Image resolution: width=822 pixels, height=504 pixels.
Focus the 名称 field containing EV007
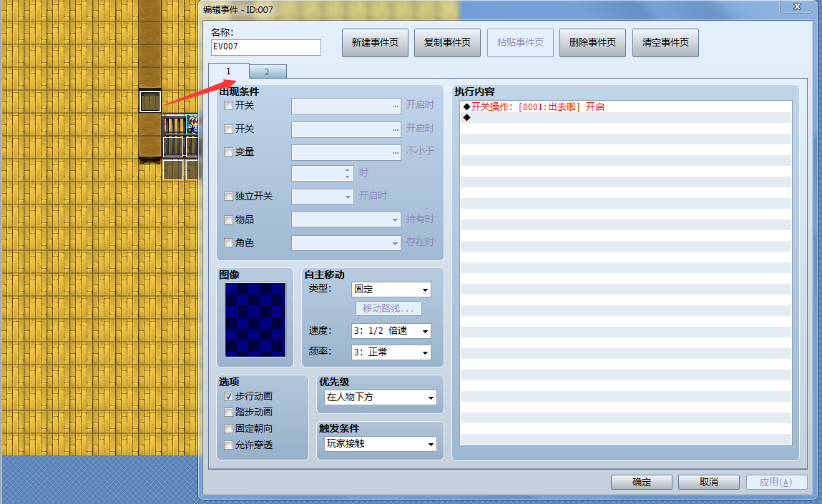pyautogui.click(x=266, y=47)
